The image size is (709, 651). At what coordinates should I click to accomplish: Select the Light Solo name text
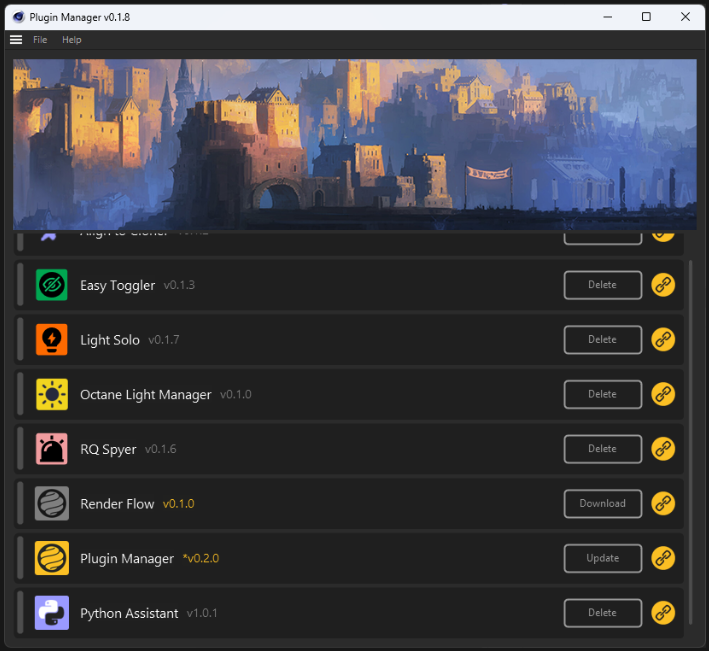(110, 340)
